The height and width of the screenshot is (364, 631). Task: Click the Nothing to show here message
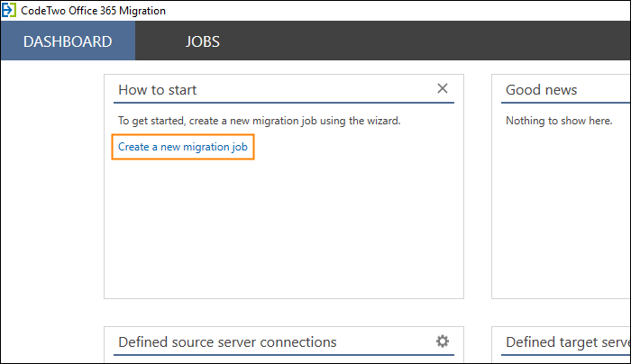[559, 121]
